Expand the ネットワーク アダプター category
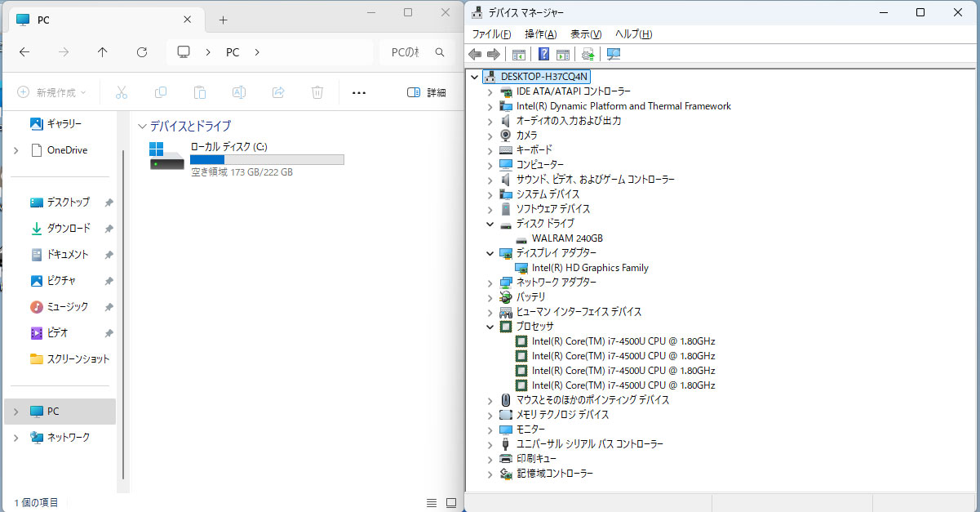This screenshot has height=512, width=980. pyautogui.click(x=490, y=283)
